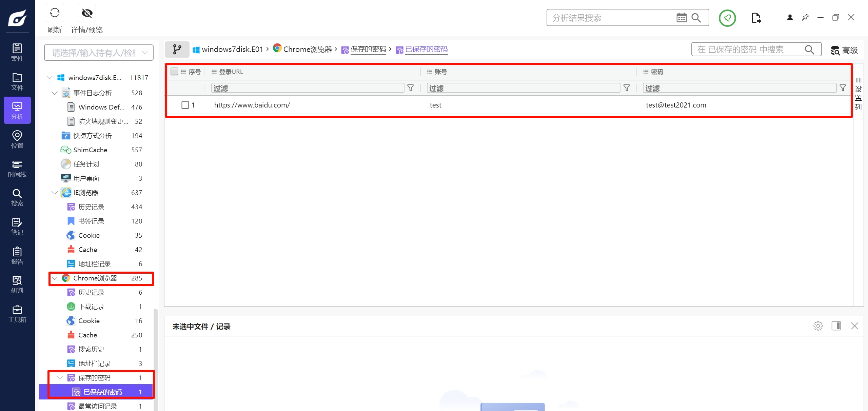Screen dimensions: 868x411
Task: Collapse the 事件日志分析 node
Action: pos(55,93)
